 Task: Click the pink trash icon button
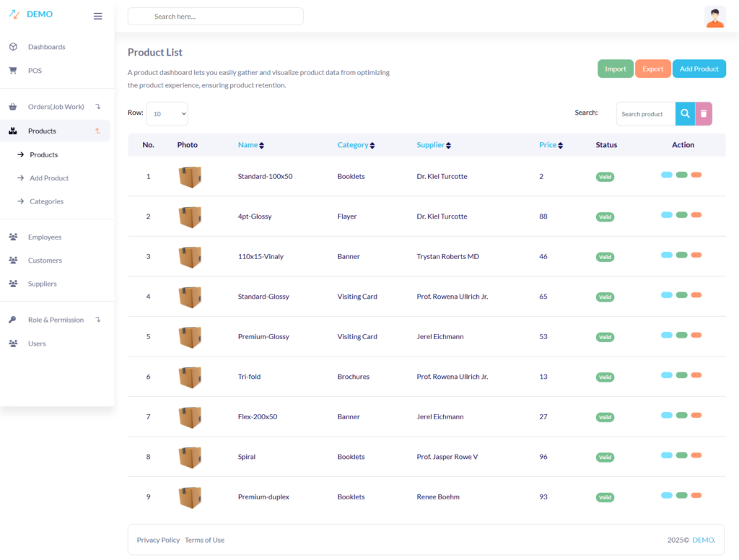(704, 113)
